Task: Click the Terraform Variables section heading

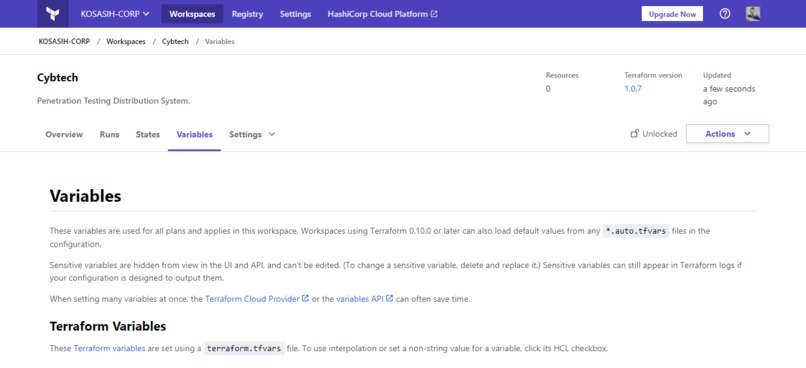Action: click(x=108, y=326)
